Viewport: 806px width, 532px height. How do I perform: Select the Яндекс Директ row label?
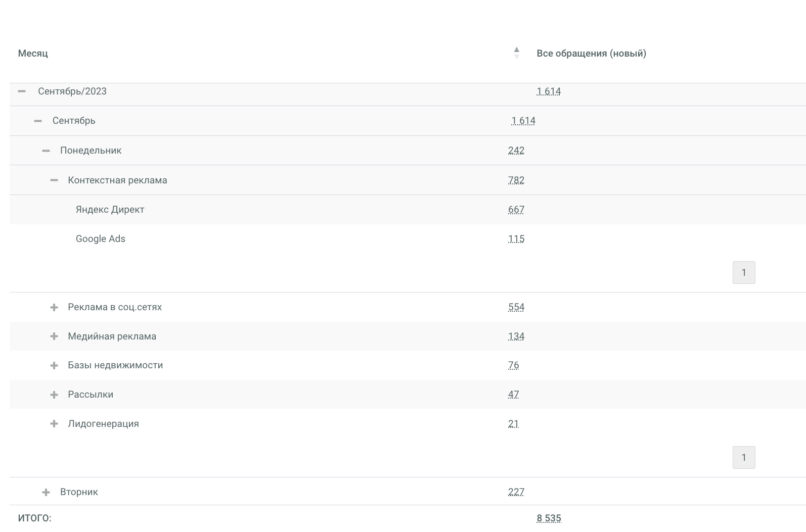click(110, 210)
